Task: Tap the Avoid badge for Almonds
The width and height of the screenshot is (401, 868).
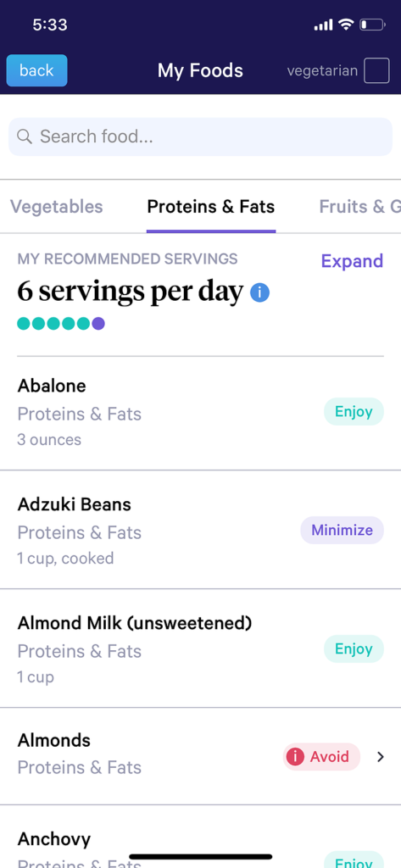Action: tap(322, 757)
